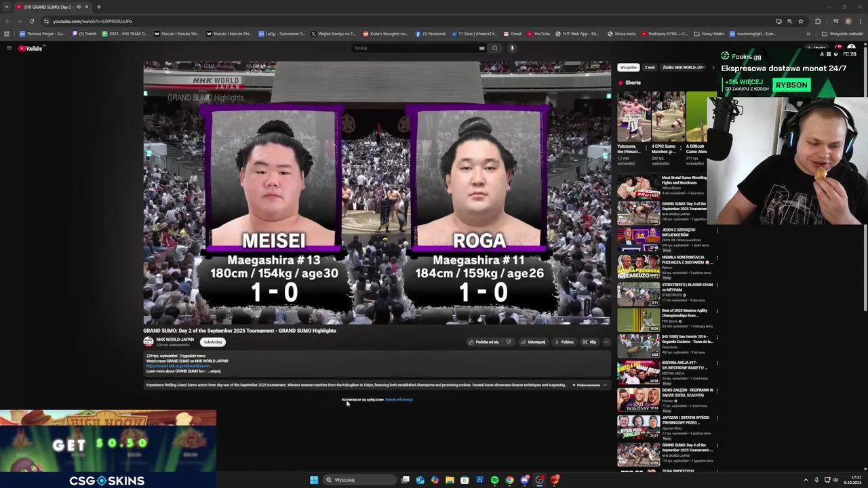The height and width of the screenshot is (488, 868).
Task: Download the video with Pobierz
Action: [x=564, y=342]
